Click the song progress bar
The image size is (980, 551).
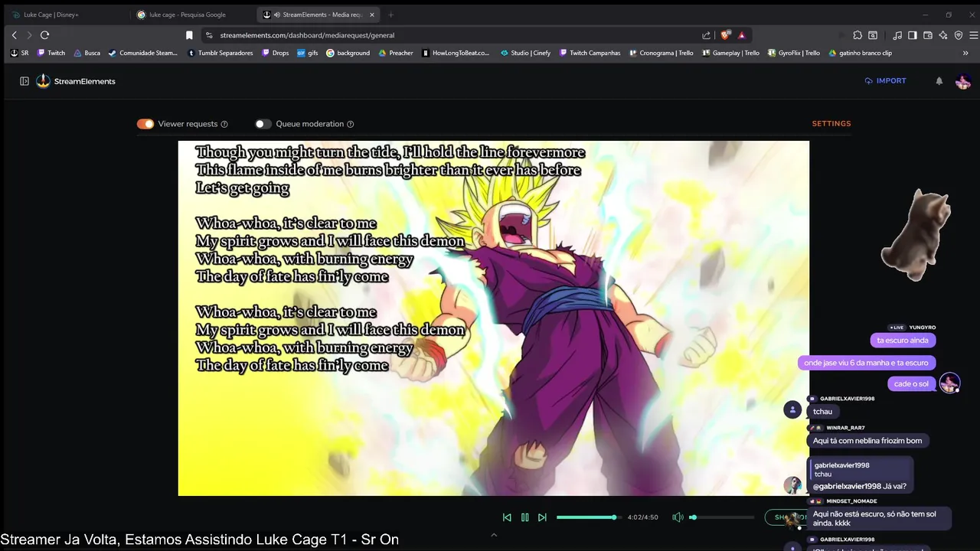587,517
